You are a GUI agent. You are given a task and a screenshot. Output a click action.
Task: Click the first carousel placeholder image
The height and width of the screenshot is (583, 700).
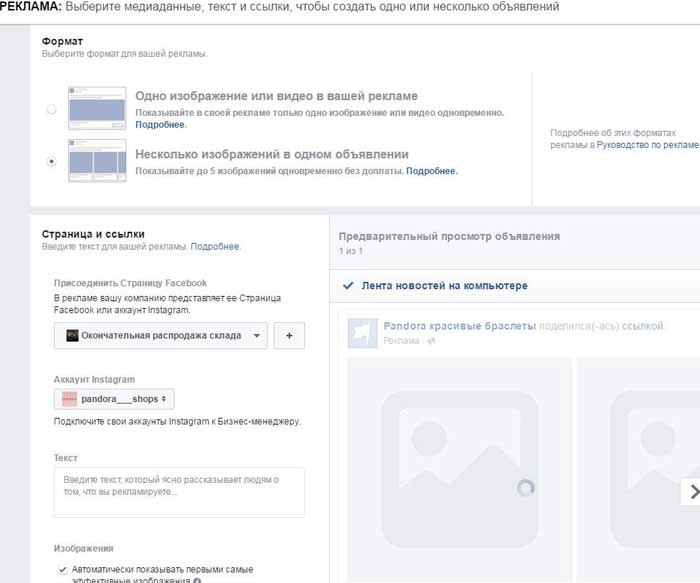(x=460, y=469)
